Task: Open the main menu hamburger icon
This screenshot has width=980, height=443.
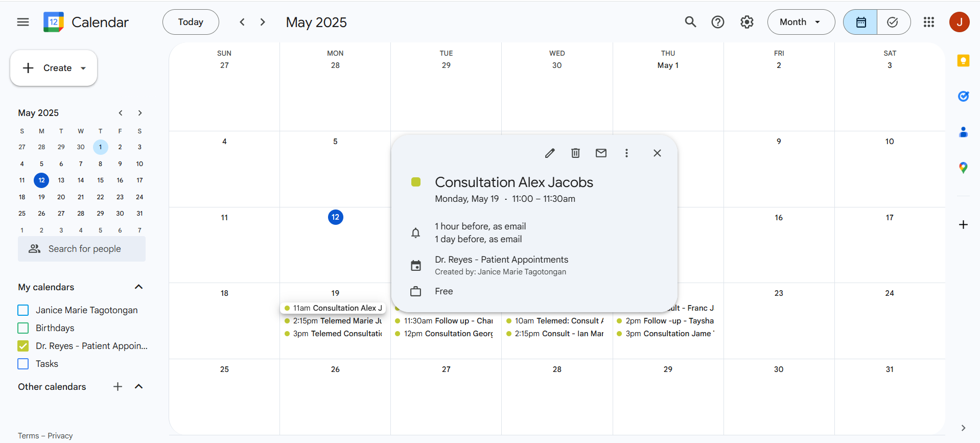Action: pyautogui.click(x=23, y=22)
